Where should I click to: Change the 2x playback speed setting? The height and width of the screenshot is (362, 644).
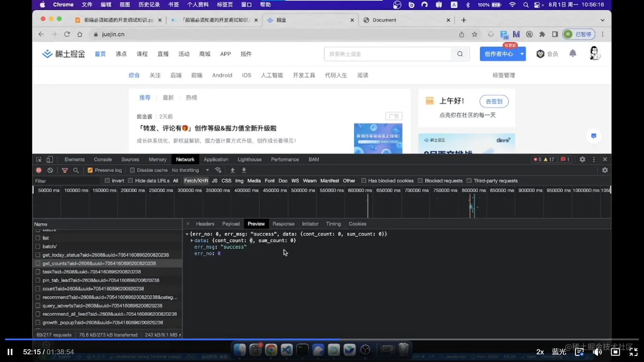(540, 352)
